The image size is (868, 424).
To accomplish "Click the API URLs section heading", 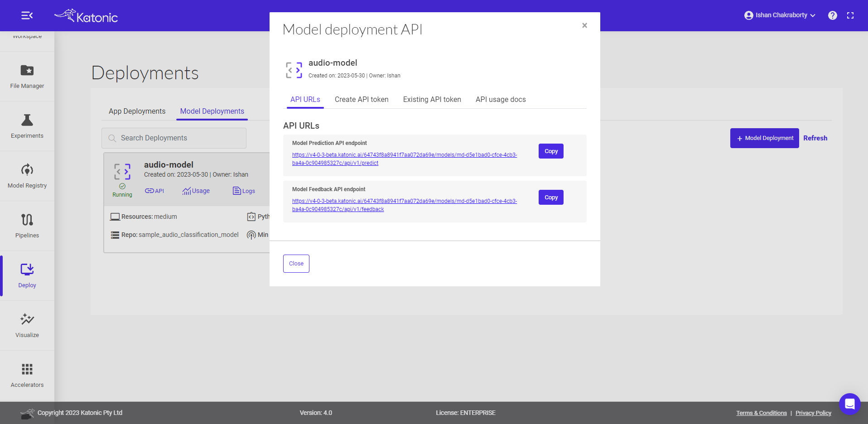I will click(301, 126).
